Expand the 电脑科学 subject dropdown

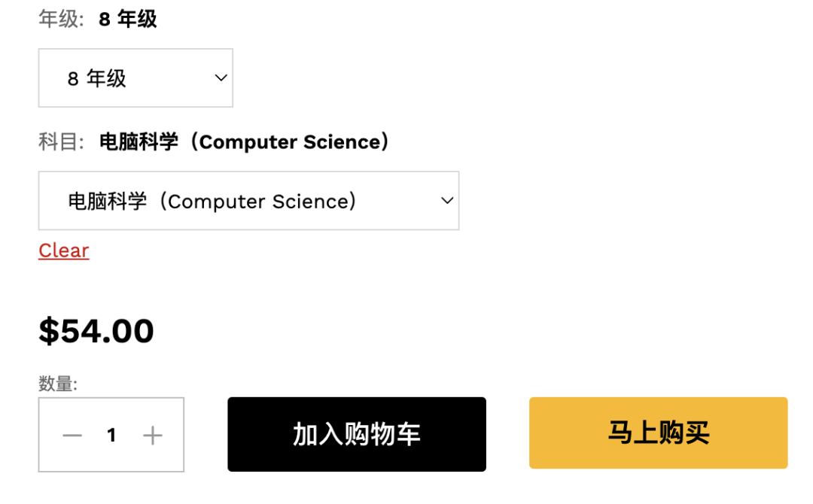coord(248,201)
